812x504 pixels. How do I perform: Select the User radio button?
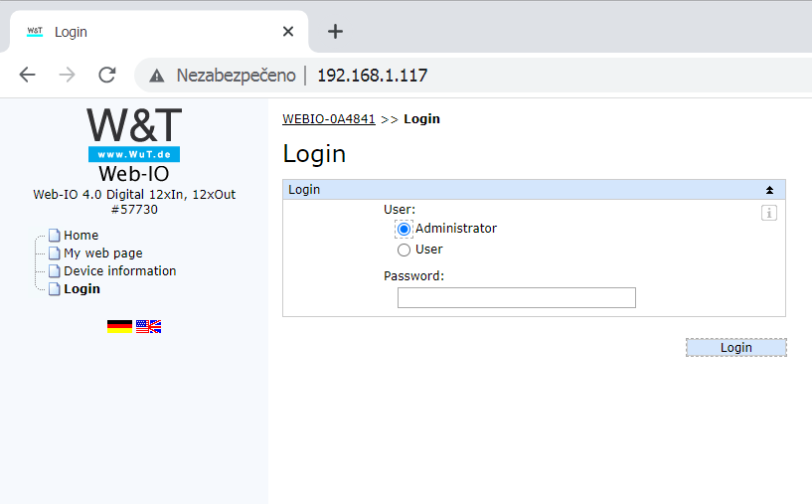(404, 251)
